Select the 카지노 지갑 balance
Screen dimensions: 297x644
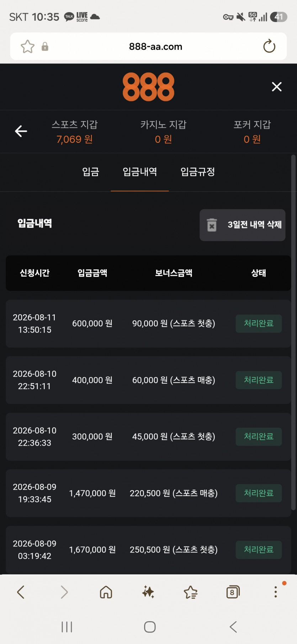tap(163, 132)
